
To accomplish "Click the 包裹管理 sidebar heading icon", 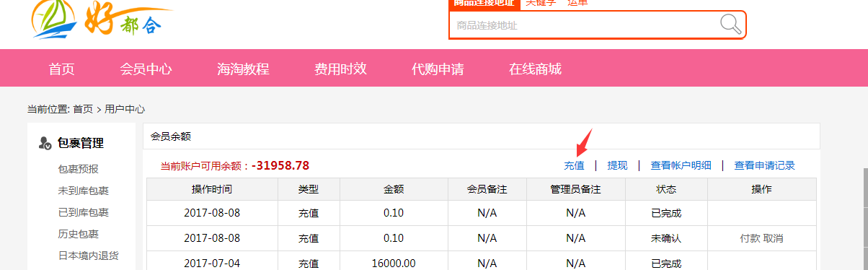I will click(x=45, y=144).
